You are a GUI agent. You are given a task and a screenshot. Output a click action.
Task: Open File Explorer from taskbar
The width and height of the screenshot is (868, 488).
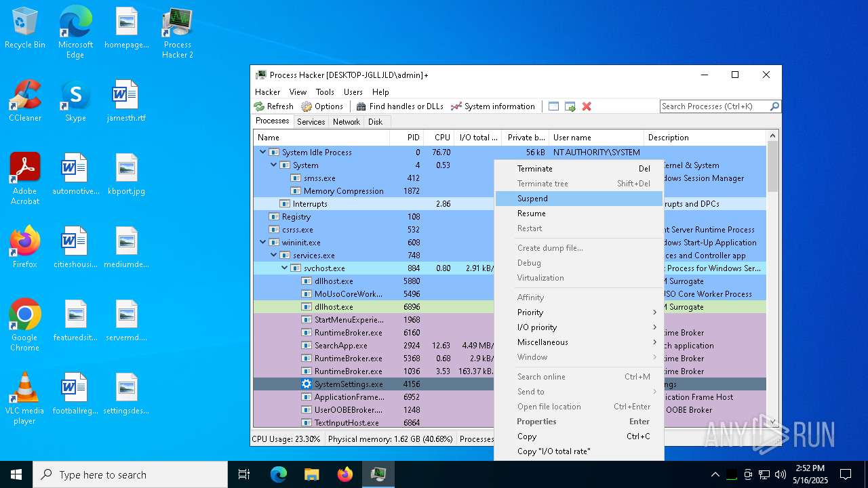[311, 474]
